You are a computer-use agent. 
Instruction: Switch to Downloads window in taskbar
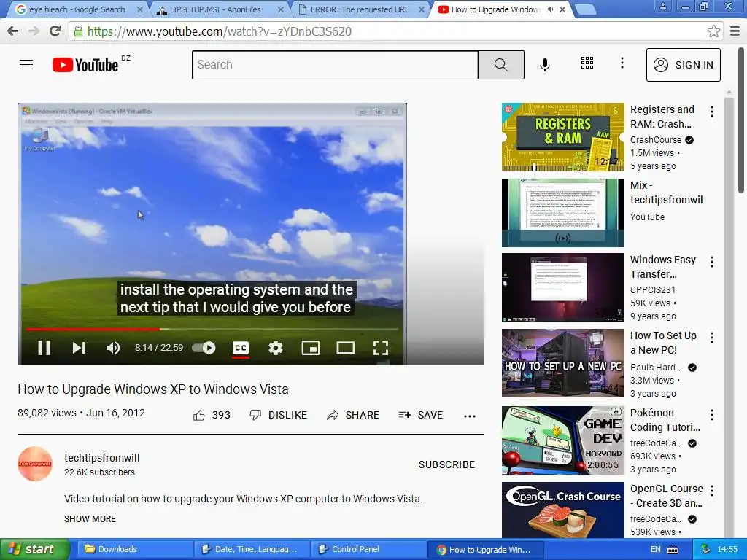click(x=134, y=549)
